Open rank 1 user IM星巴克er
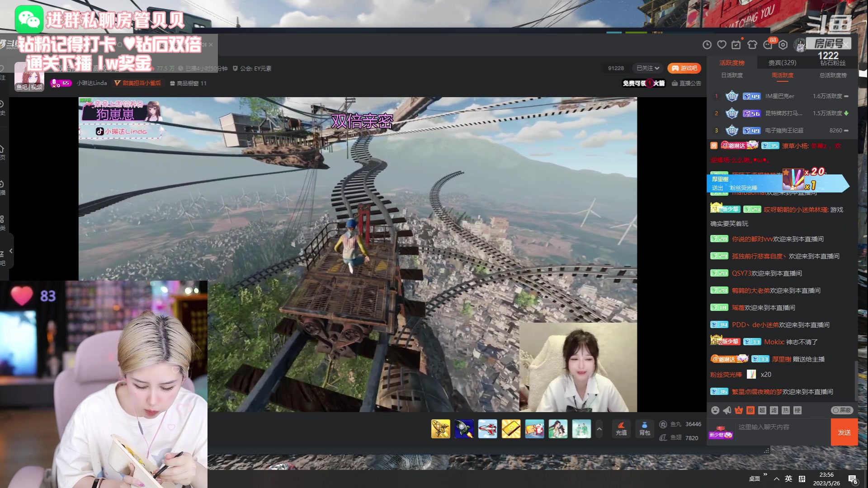This screenshot has width=868, height=488. click(779, 96)
